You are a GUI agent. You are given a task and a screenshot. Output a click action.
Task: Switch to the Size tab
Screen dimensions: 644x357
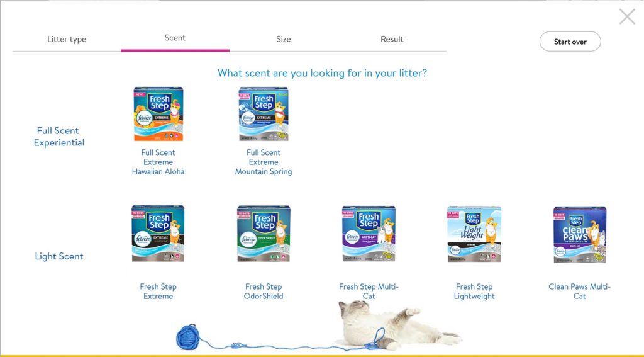284,39
